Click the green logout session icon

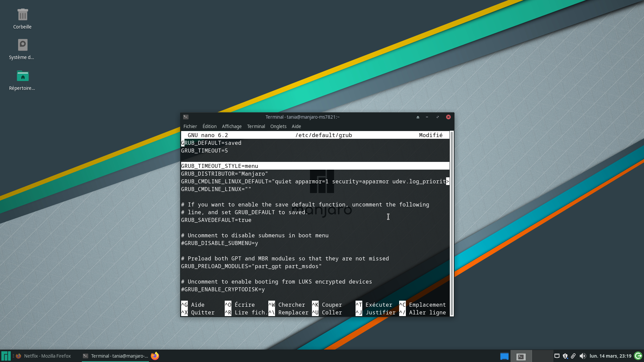[638, 356]
